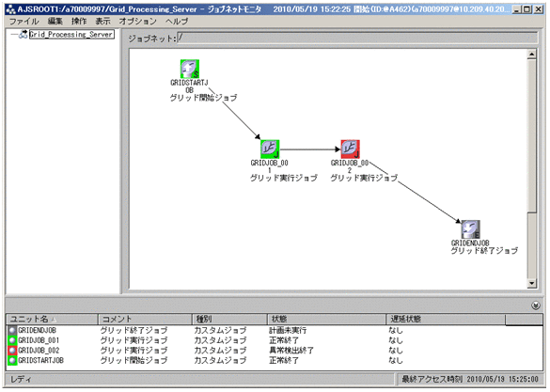This screenshot has width=550, height=392.
Task: Open the オプション menu
Action: coord(138,22)
